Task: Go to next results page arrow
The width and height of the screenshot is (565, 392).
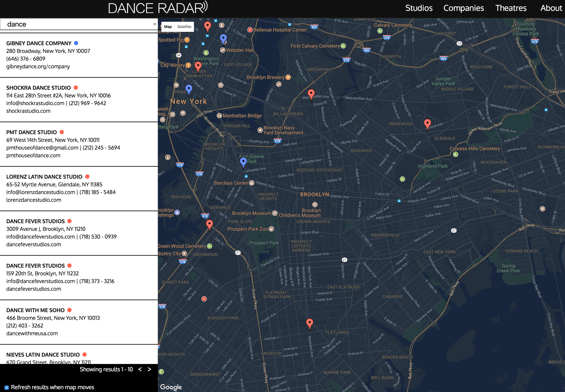Action: coord(149,369)
